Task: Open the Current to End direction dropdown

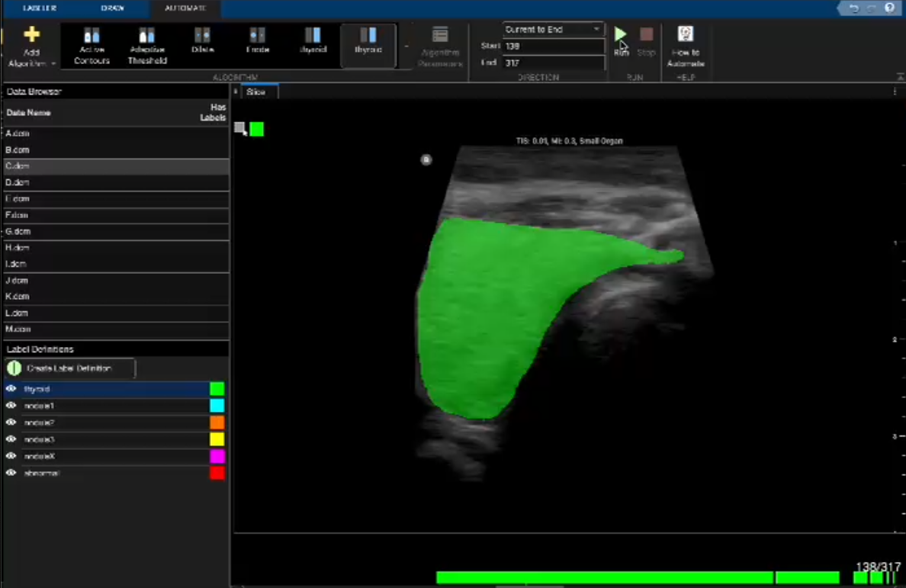Action: 596,29
